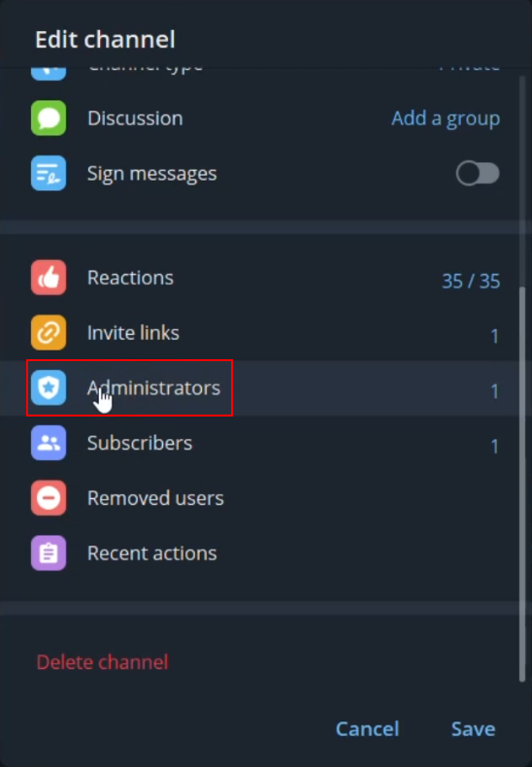Image resolution: width=532 pixels, height=767 pixels.
Task: Click the red Removed users minus icon
Action: pos(49,498)
